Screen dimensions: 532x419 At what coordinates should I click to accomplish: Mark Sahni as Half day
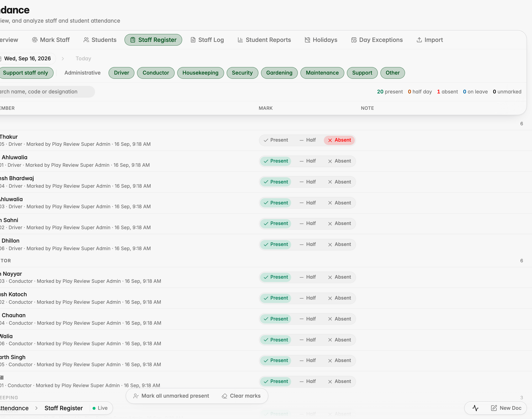pos(307,224)
